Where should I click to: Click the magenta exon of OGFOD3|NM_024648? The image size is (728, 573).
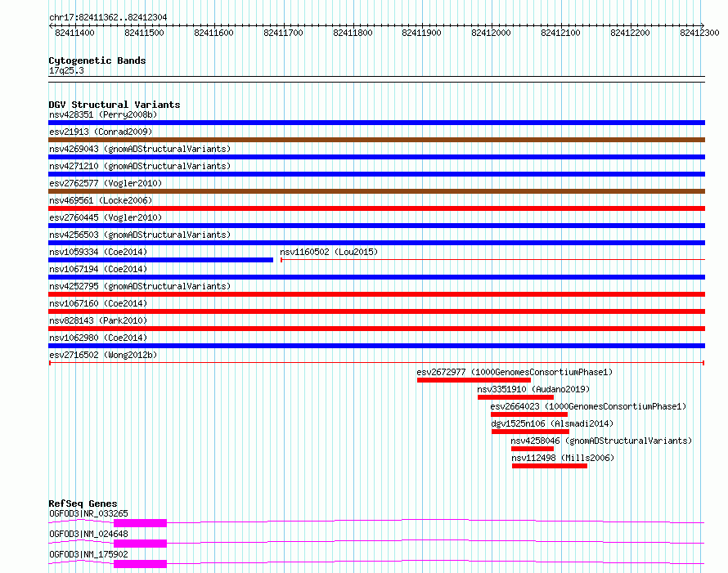coord(140,544)
